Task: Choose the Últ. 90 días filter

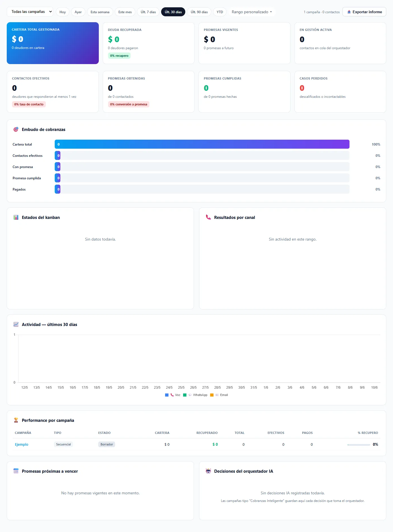Action: click(199, 12)
